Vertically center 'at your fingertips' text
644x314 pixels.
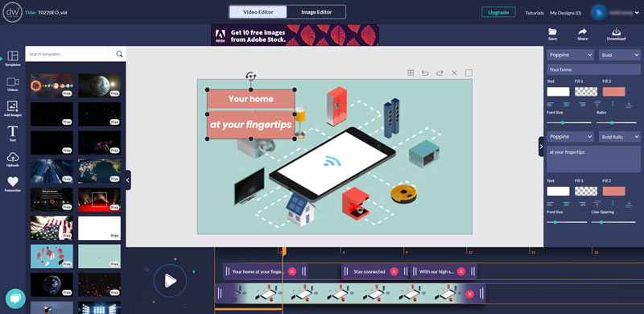[x=613, y=204]
